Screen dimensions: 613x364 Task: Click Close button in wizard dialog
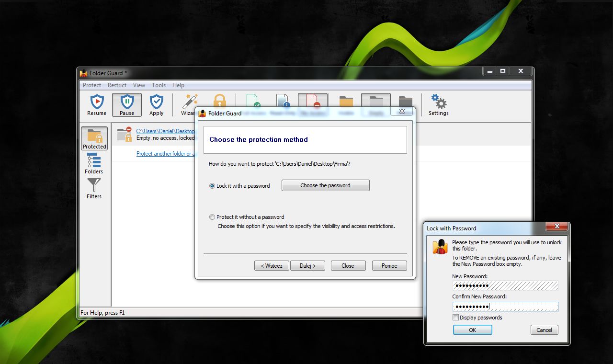pos(348,266)
